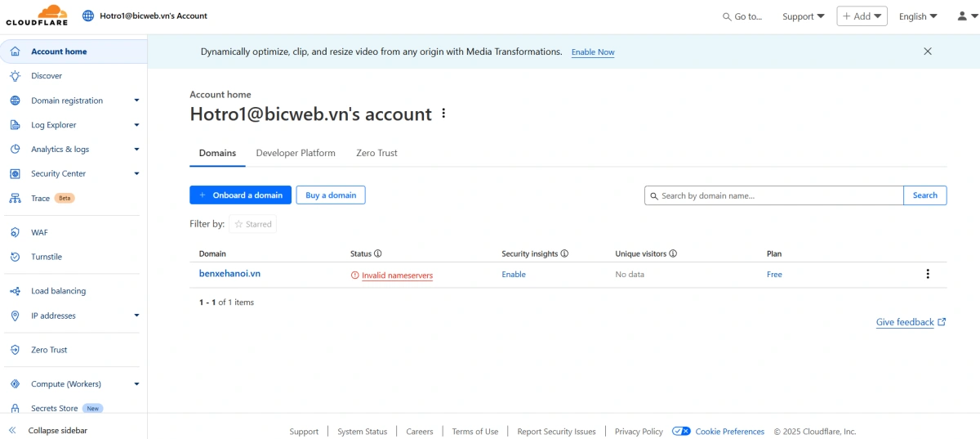The height and width of the screenshot is (439, 980).
Task: Click the Search button
Action: tap(925, 195)
